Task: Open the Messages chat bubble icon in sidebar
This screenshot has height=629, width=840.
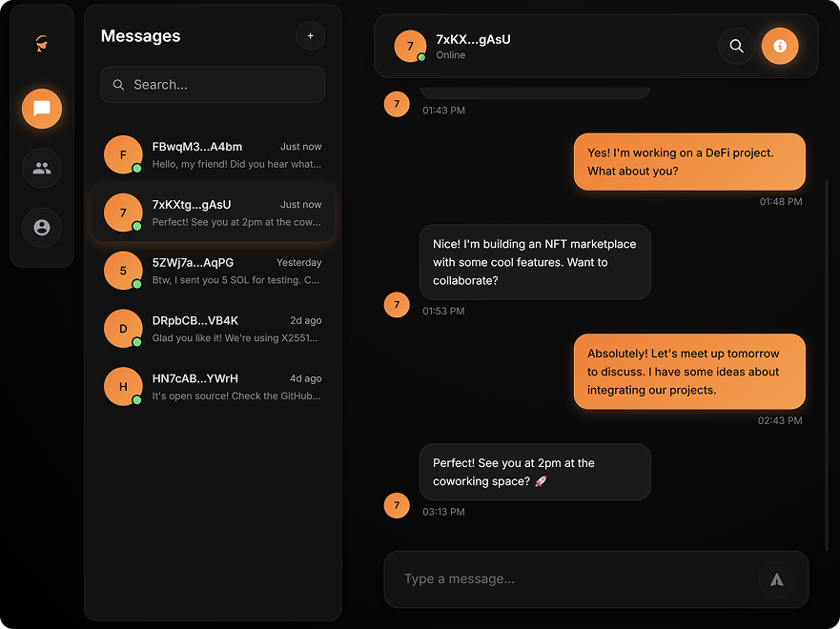Action: coord(42,109)
